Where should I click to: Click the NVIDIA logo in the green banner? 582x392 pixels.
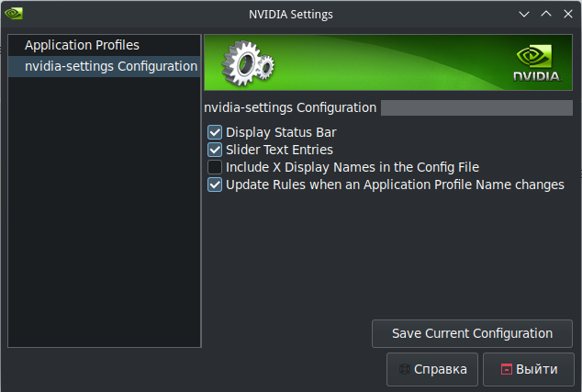point(537,63)
